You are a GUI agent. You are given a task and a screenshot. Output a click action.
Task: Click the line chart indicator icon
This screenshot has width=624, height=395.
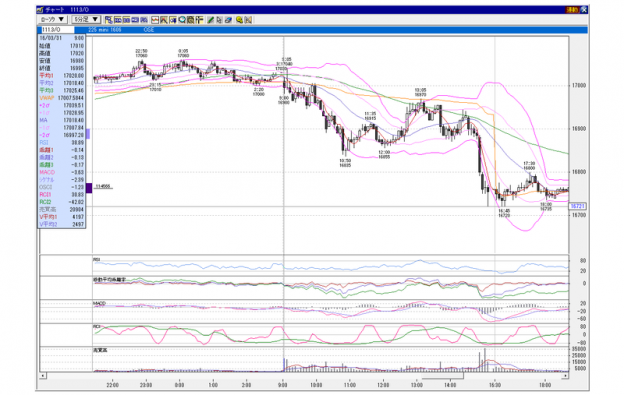pos(155,20)
